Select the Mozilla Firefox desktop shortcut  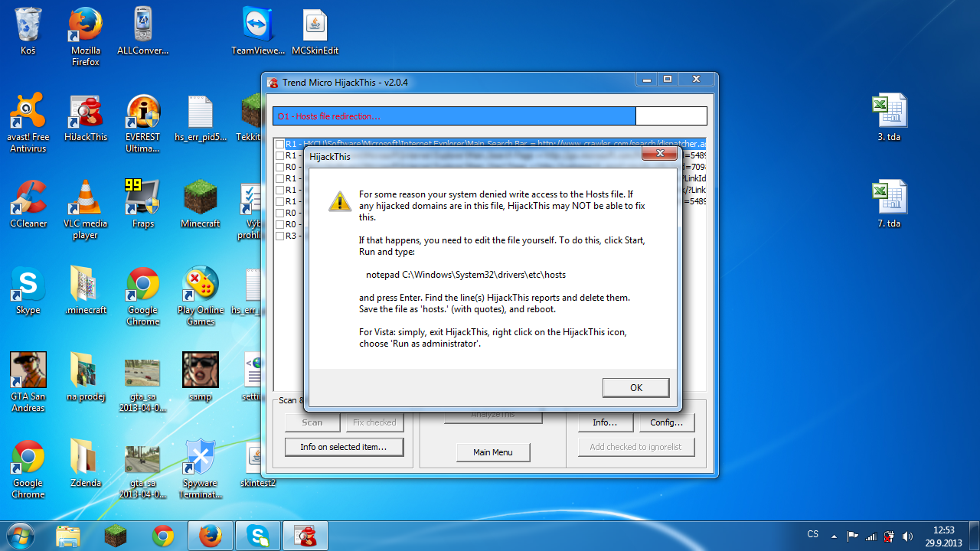[86, 37]
